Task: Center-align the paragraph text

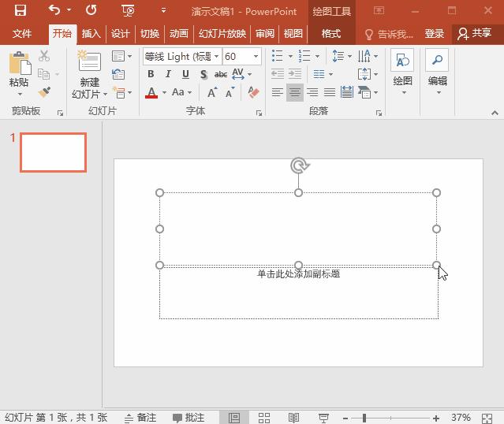Action: [294, 92]
